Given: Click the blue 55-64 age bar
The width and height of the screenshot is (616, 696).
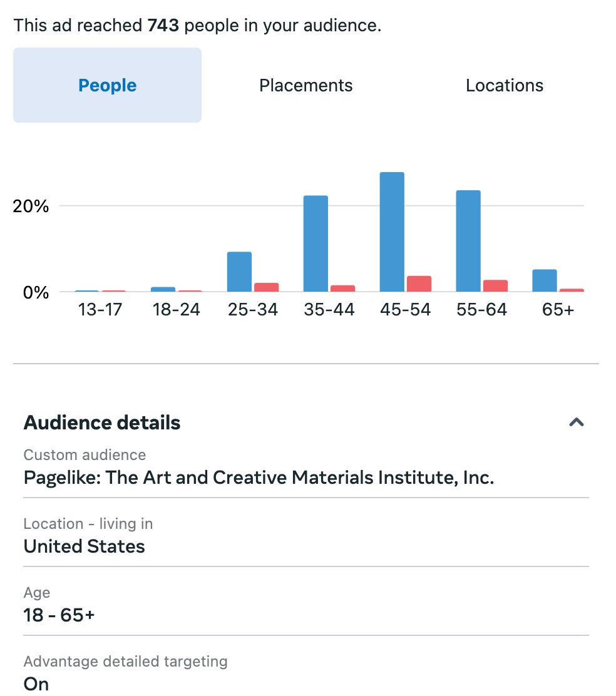Looking at the screenshot, I should pyautogui.click(x=468, y=241).
